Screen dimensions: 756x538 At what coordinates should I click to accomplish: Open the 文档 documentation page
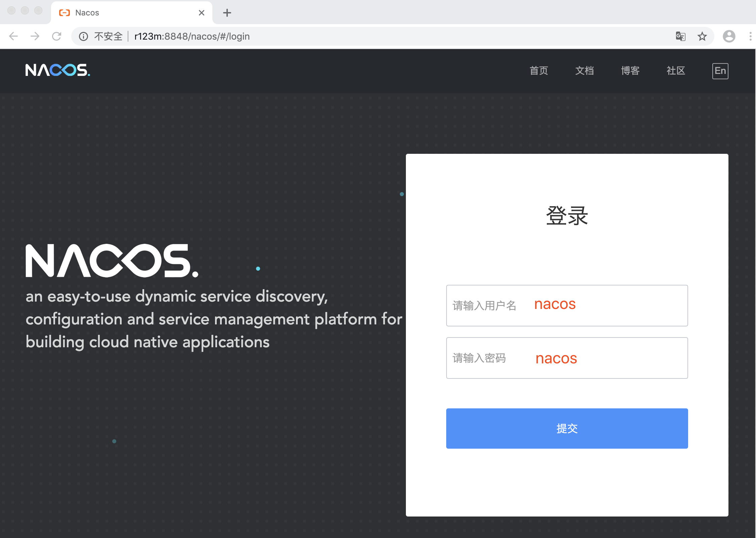585,71
